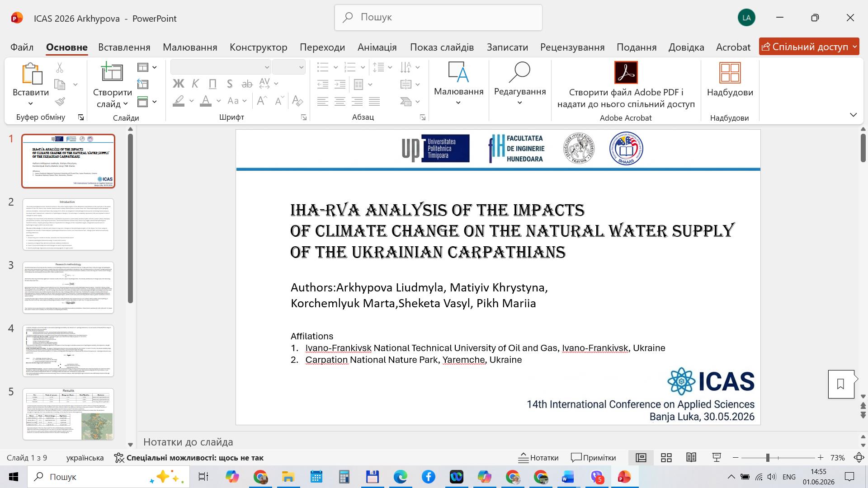Click the Cut scissors icon

pyautogui.click(x=60, y=68)
